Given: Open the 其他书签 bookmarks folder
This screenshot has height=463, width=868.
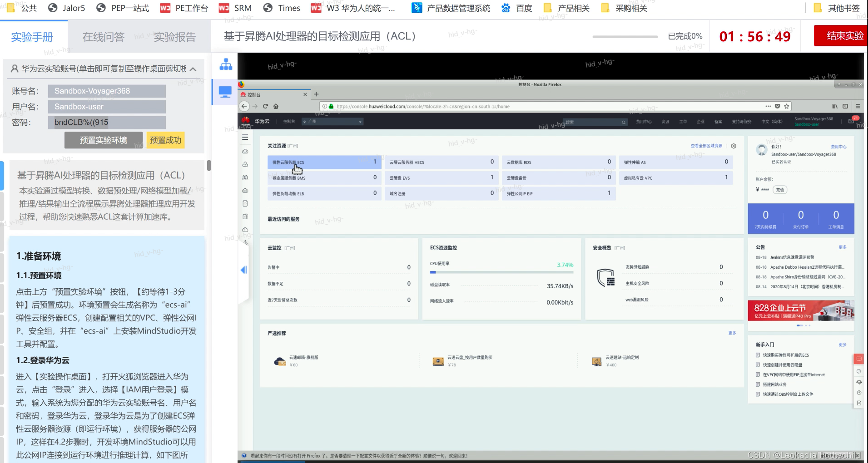Looking at the screenshot, I should click(837, 8).
